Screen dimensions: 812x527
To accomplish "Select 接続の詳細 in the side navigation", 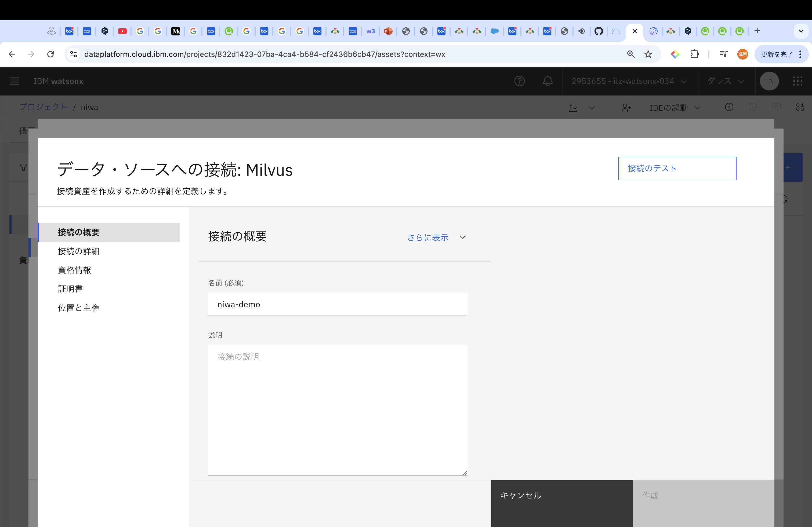I will (78, 251).
